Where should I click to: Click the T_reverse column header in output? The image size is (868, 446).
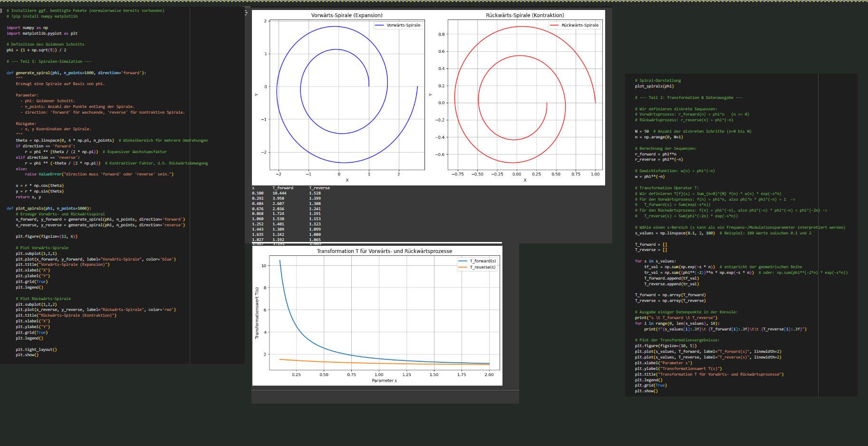coord(319,188)
